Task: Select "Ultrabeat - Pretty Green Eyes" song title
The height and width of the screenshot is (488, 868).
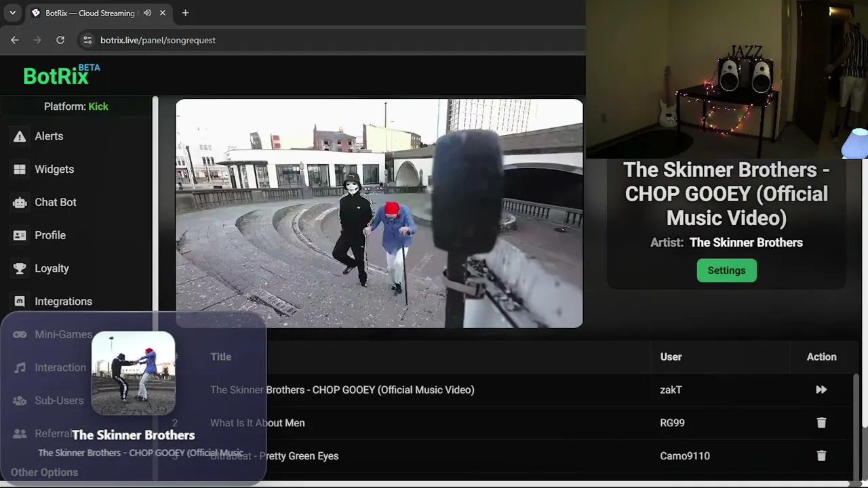Action: (x=275, y=456)
